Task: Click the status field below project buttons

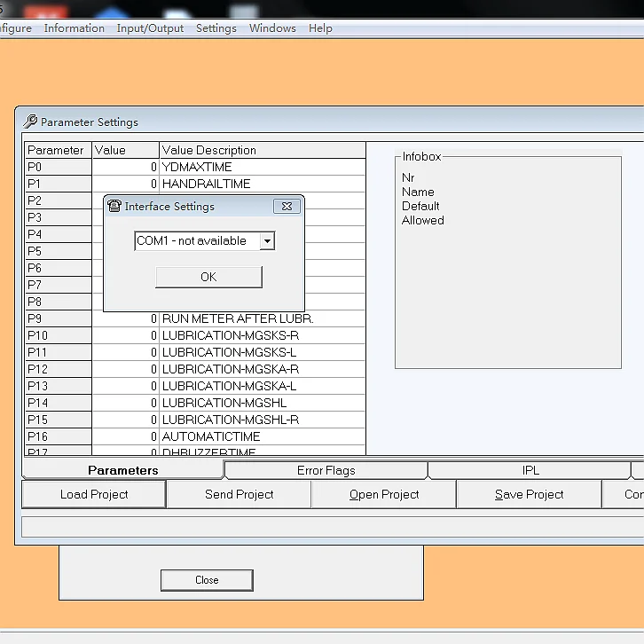Action: 333,527
